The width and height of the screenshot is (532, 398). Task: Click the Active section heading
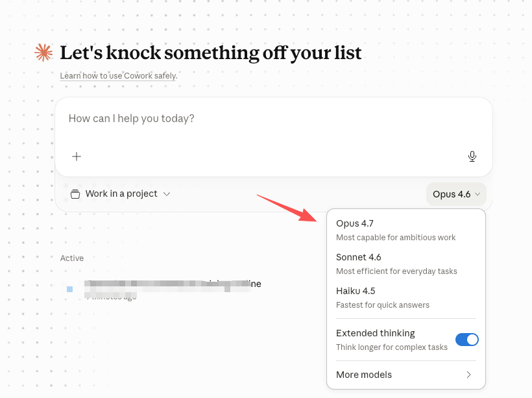click(x=72, y=258)
